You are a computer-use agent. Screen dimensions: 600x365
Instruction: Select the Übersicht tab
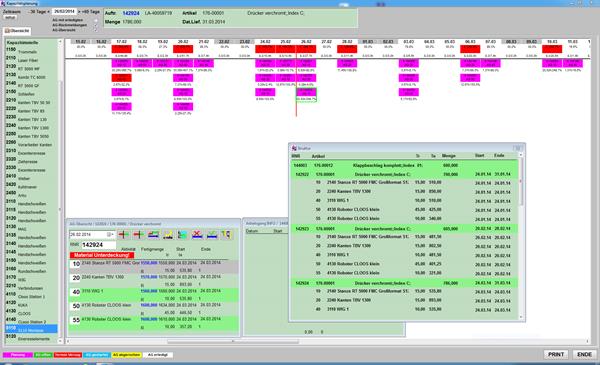pyautogui.click(x=17, y=31)
